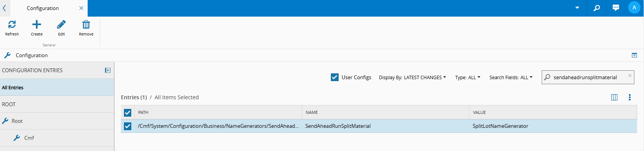This screenshot has height=151, width=644.
Task: Toggle the select-all header checkbox
Action: point(127,112)
